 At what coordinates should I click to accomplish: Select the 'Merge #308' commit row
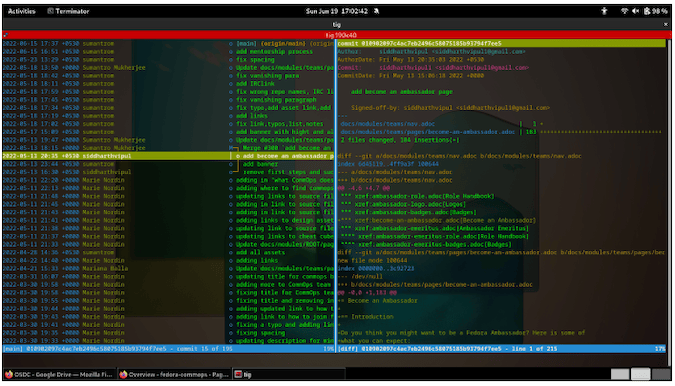[x=168, y=148]
